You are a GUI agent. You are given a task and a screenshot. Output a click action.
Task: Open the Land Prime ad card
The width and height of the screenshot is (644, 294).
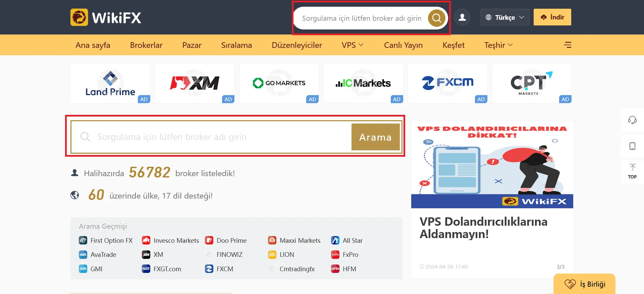(110, 83)
